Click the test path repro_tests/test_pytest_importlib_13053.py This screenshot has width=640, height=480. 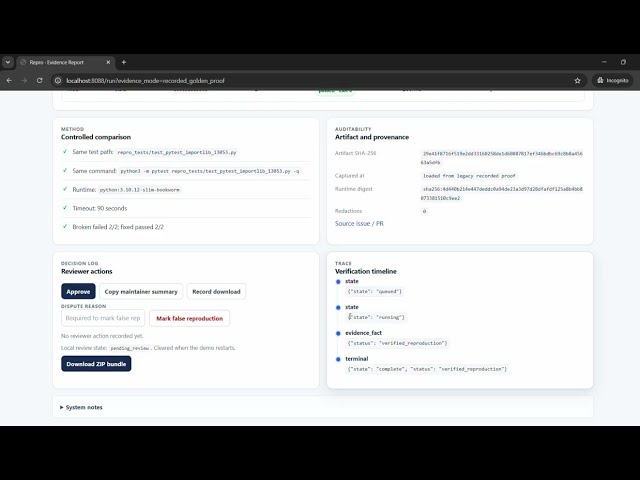click(177, 152)
